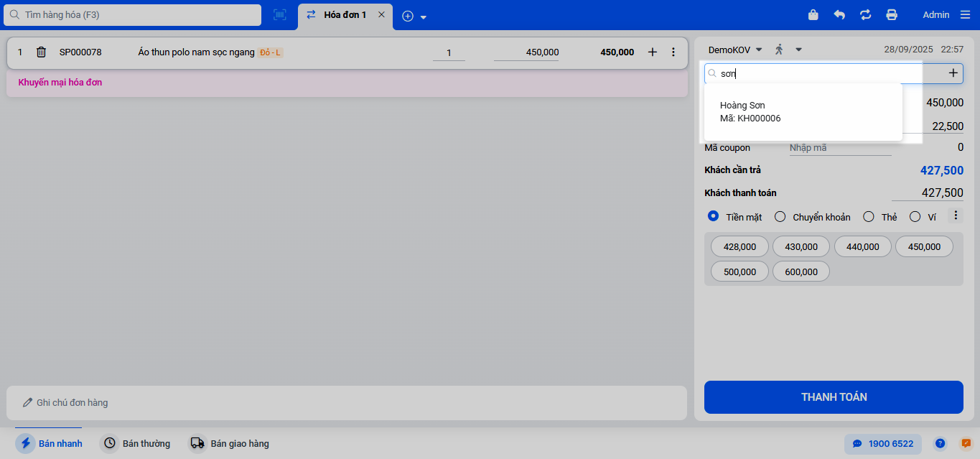Click the printer icon in header
Image resolution: width=980 pixels, height=459 pixels.
892,14
